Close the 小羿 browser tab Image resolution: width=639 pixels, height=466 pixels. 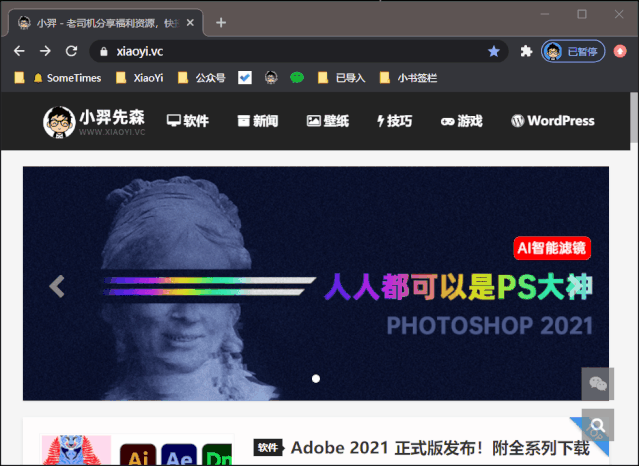click(x=190, y=23)
